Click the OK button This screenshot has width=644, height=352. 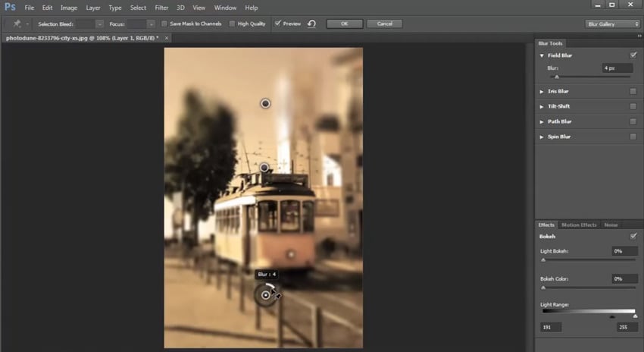(344, 24)
